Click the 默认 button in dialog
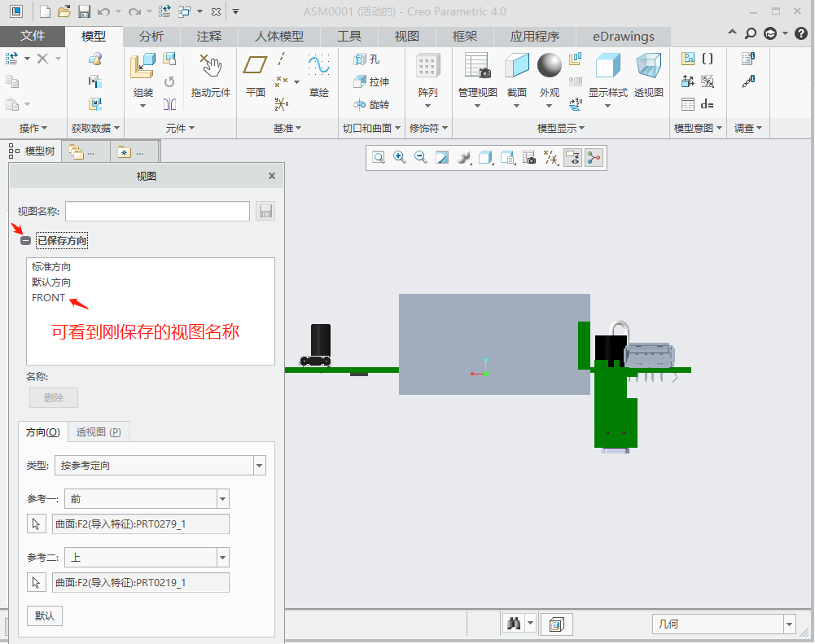This screenshot has height=644, width=815. coord(45,616)
